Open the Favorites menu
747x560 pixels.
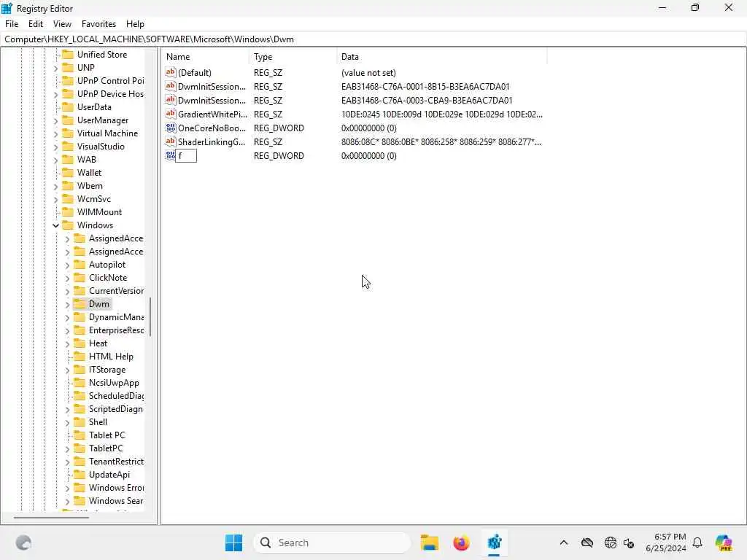(98, 24)
